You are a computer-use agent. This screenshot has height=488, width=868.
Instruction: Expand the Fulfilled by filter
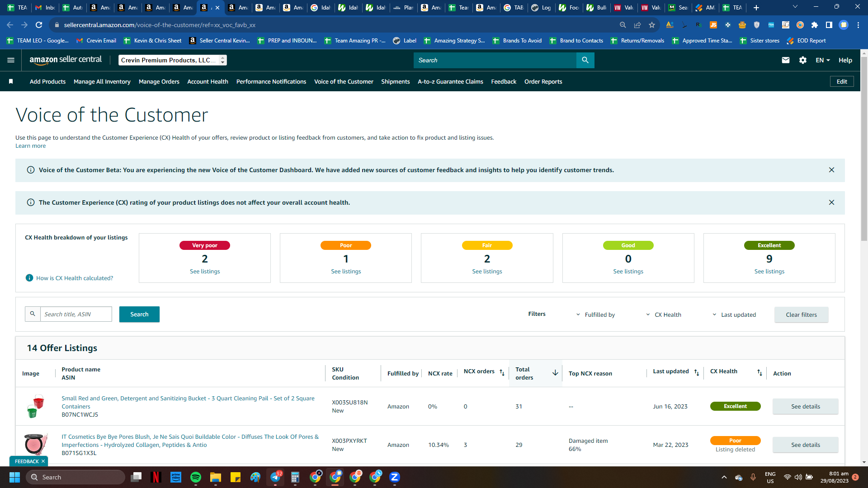[x=595, y=314]
